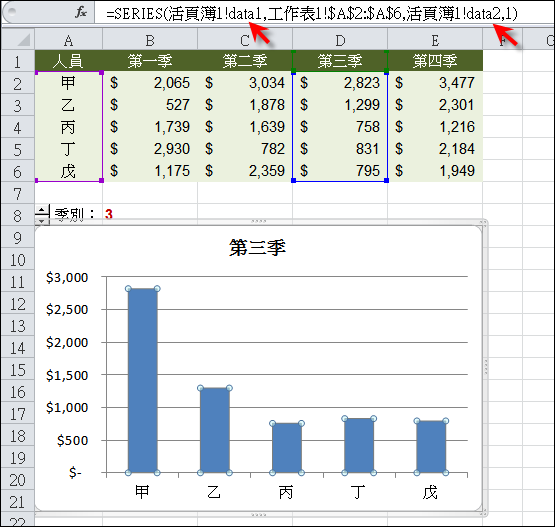Click the $3,000 axis label
Screen dimensions: 555x527
67,277
